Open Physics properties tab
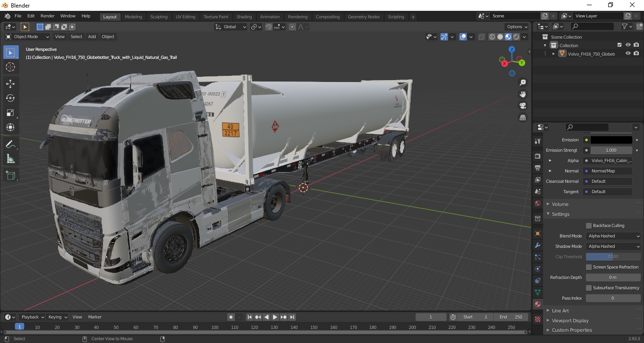 tap(537, 269)
